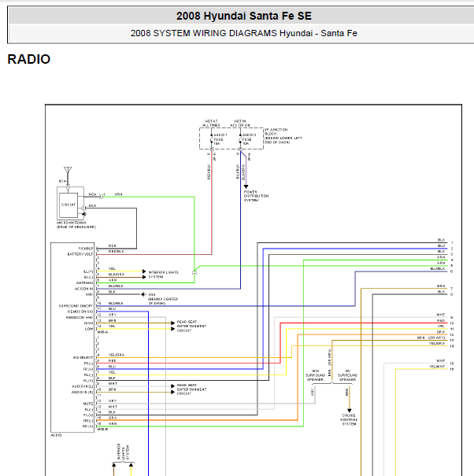Click the I/P JUNCTION BLOCK description

(x=283, y=136)
